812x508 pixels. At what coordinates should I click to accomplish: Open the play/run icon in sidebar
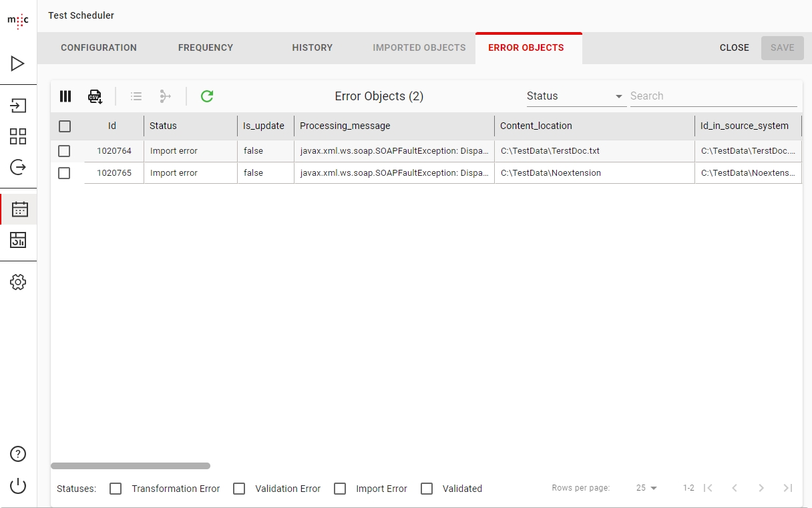pos(18,64)
